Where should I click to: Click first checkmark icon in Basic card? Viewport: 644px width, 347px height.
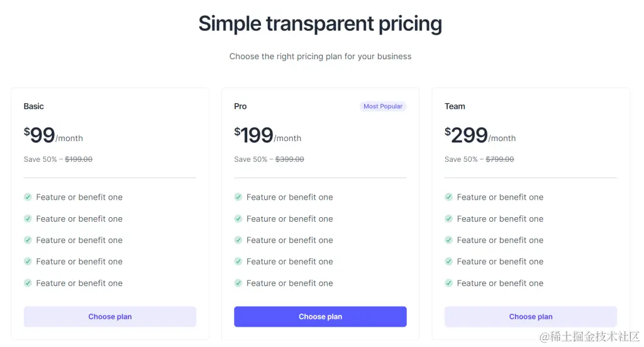point(28,197)
